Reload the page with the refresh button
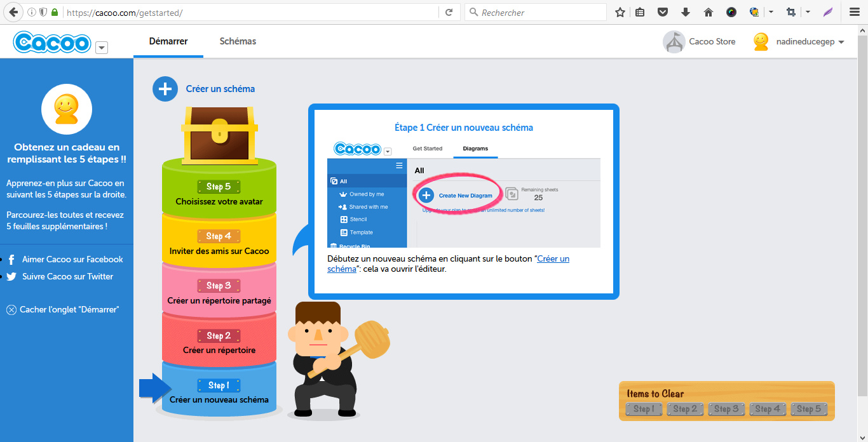Viewport: 868px width, 442px height. coord(449,12)
